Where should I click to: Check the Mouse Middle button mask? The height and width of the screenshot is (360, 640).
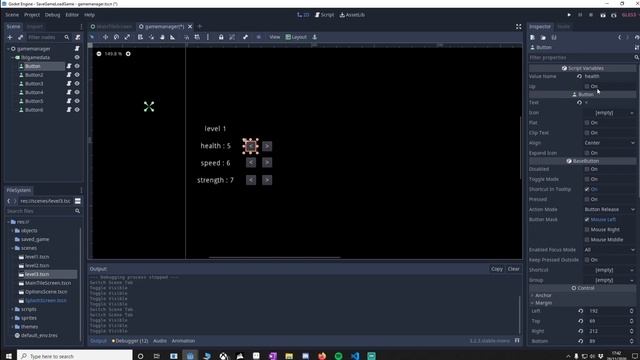587,240
